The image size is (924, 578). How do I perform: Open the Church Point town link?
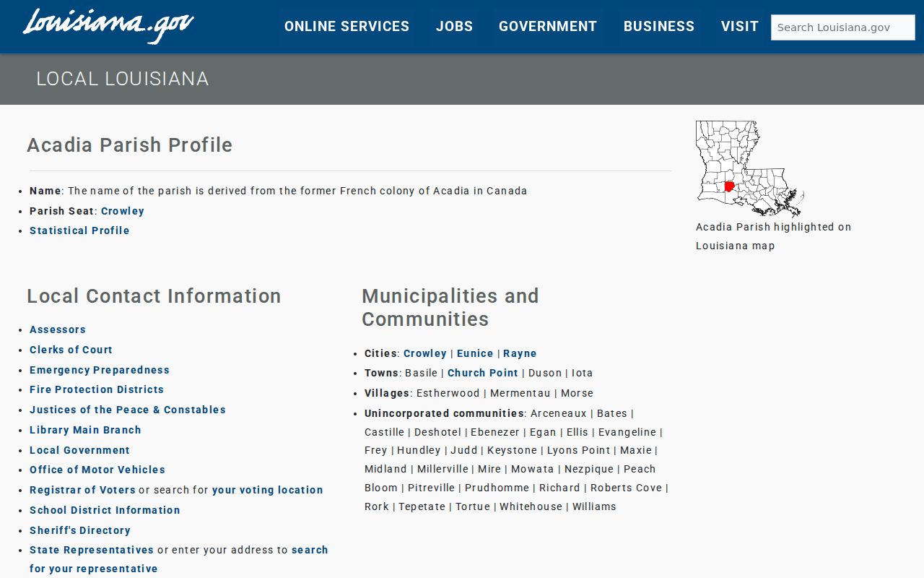(483, 373)
